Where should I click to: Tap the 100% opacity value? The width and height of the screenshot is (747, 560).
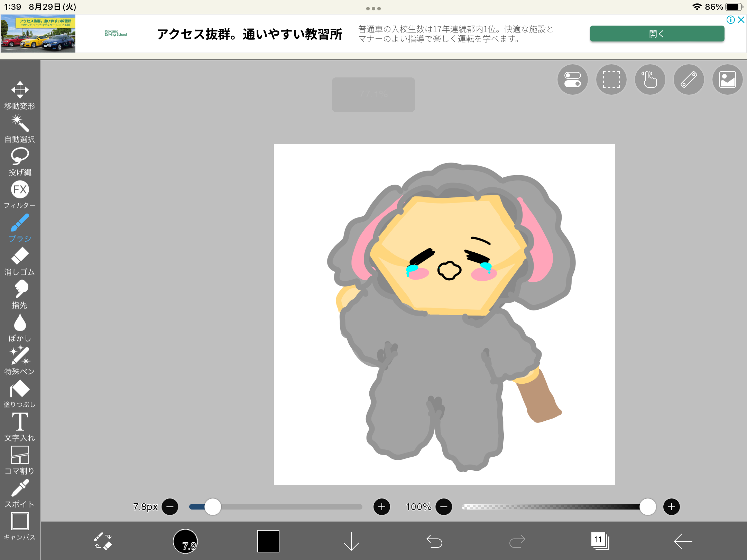(x=418, y=507)
